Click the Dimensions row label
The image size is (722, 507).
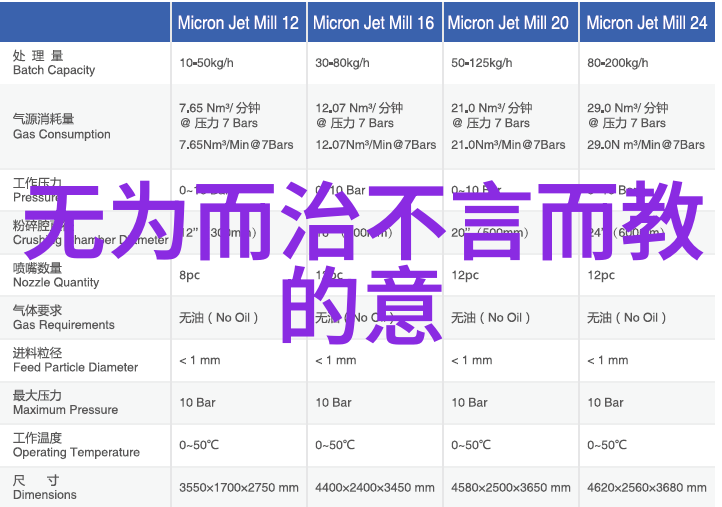(x=45, y=487)
